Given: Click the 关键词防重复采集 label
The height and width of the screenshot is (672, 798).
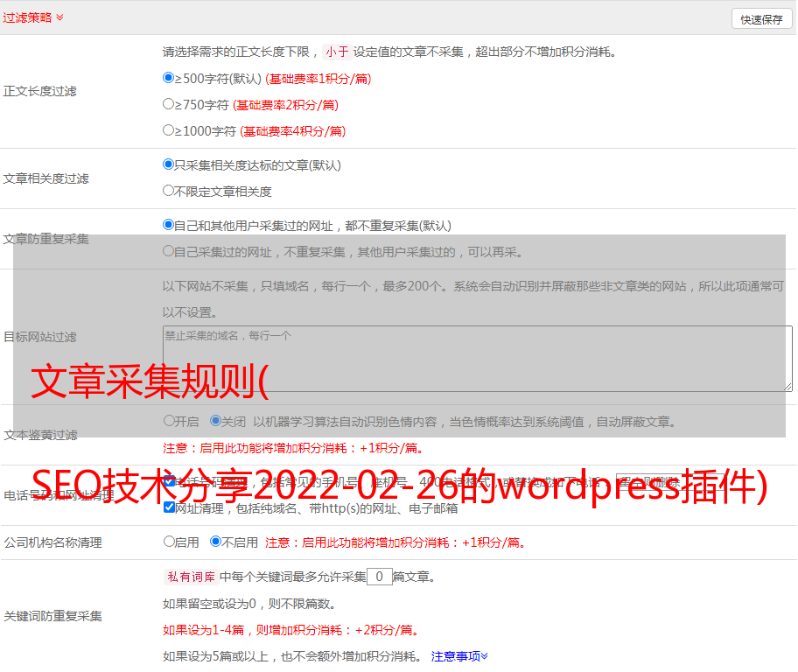Looking at the screenshot, I should 52,616.
